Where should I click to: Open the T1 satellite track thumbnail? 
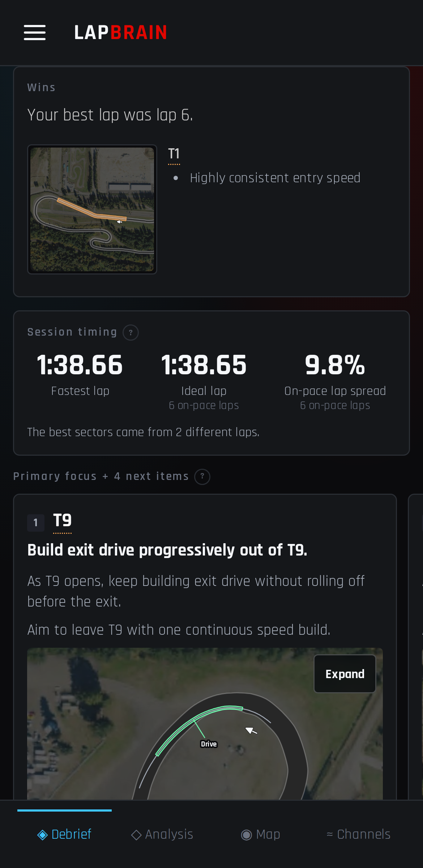tap(92, 209)
